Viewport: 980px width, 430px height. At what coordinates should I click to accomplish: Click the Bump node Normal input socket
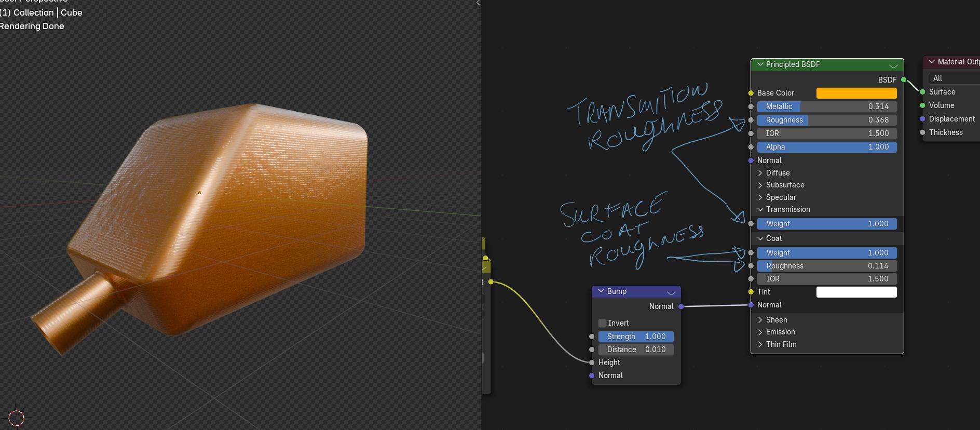click(x=592, y=375)
